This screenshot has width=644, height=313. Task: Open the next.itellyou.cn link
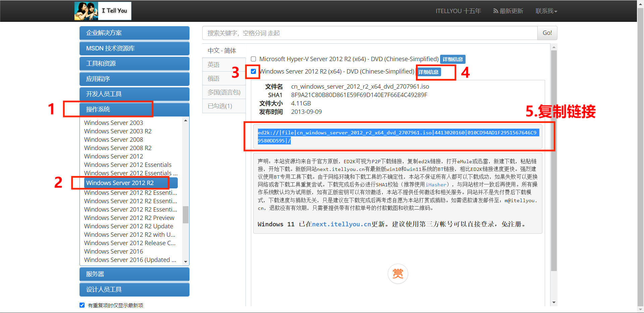(x=341, y=224)
